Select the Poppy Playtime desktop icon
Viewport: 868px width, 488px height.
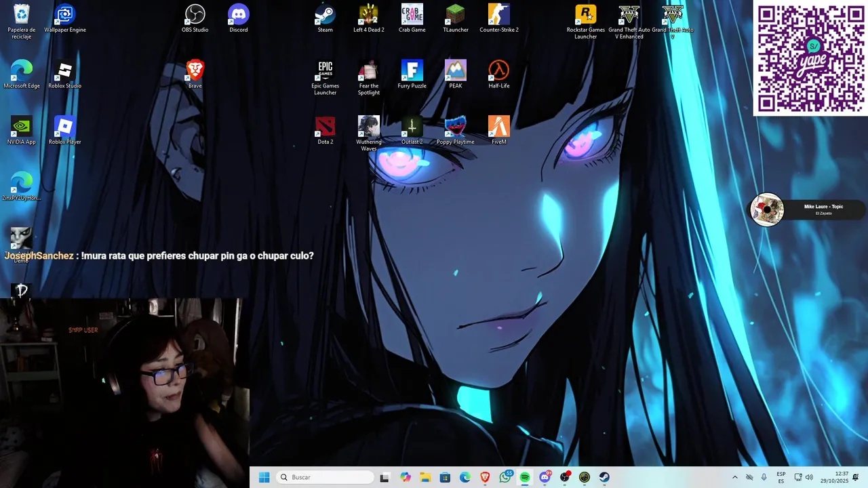point(455,130)
